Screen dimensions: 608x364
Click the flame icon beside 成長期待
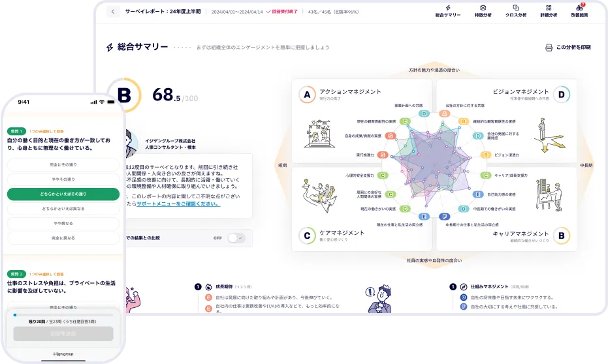point(208,286)
